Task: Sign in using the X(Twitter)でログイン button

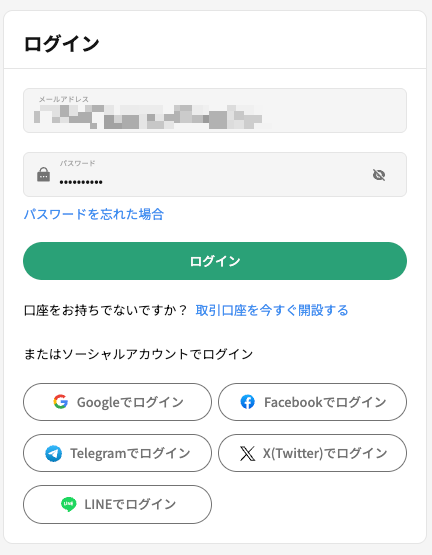Action: click(x=312, y=453)
